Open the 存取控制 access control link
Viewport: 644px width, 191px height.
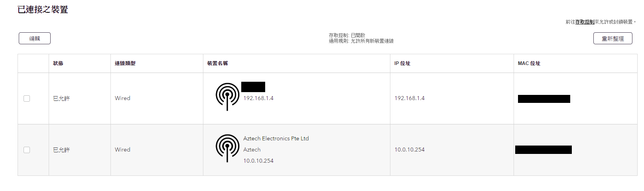click(x=585, y=22)
